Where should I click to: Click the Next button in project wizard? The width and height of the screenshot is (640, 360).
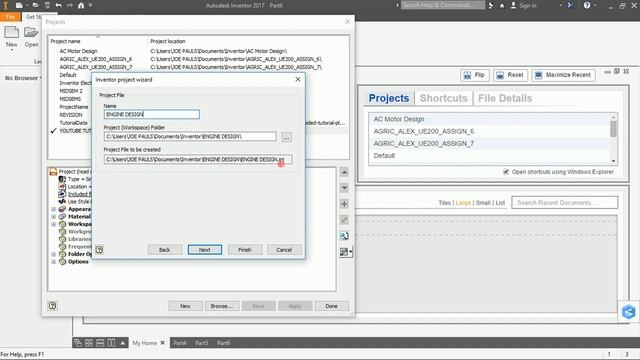(x=205, y=250)
